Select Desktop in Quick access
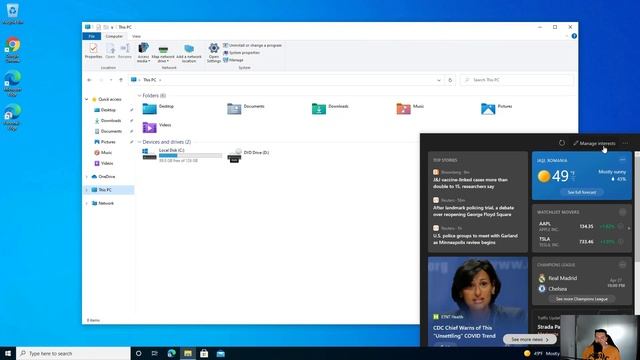Image resolution: width=640 pixels, height=360 pixels. (x=108, y=110)
